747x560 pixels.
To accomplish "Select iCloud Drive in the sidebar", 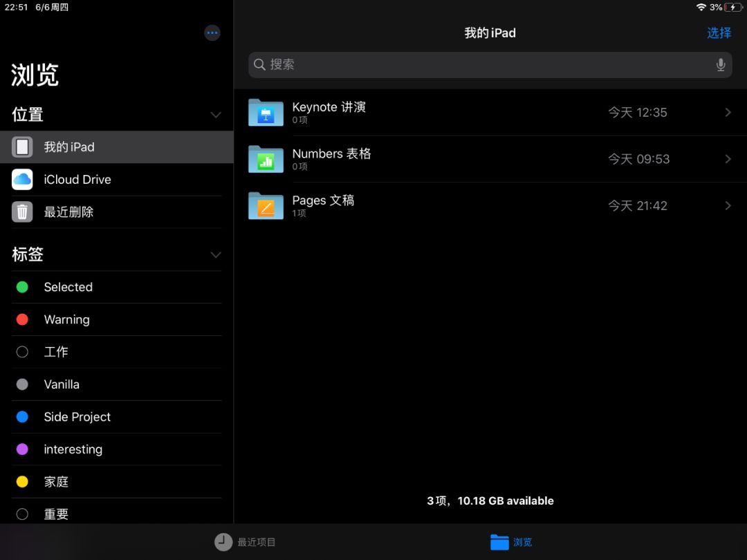I will coord(77,179).
